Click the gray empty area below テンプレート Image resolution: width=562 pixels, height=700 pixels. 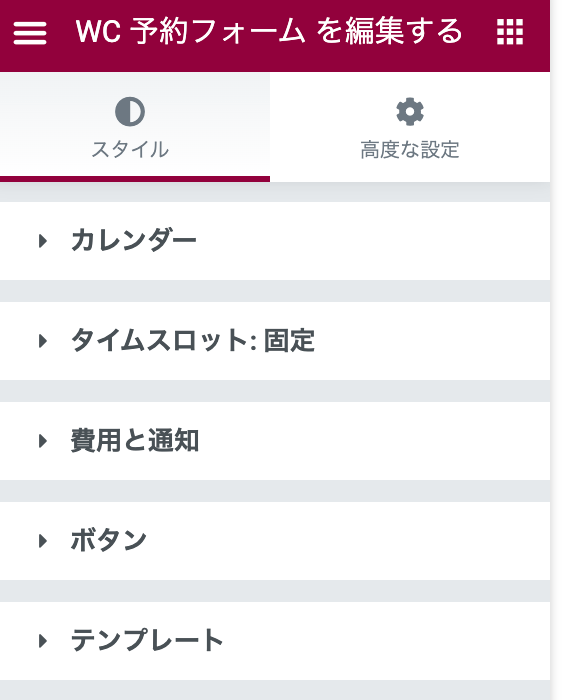275,690
